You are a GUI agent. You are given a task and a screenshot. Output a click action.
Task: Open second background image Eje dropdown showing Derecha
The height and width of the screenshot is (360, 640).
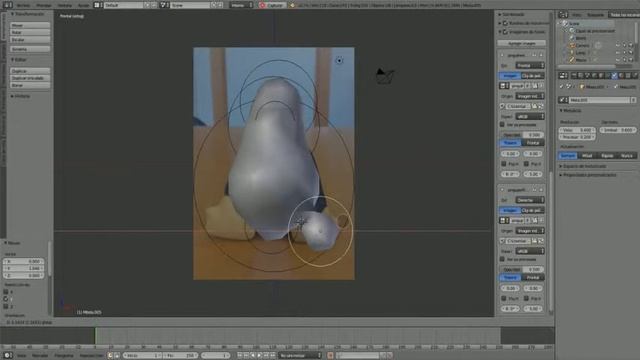(530, 200)
